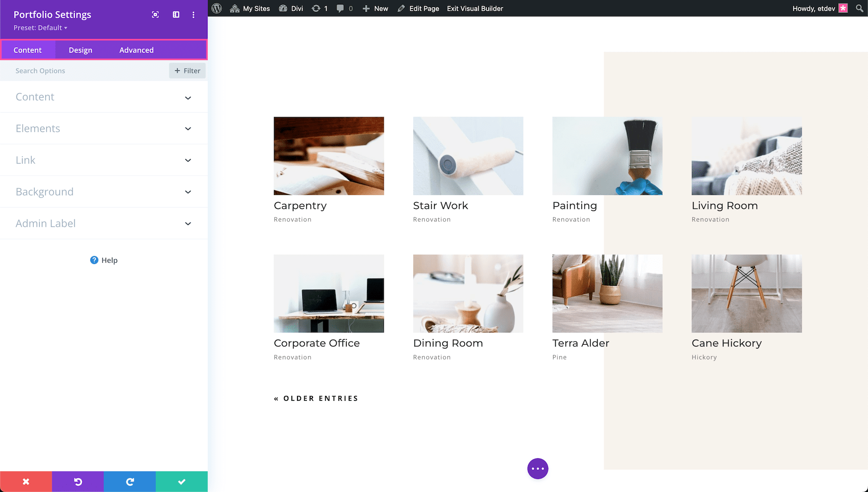Click inside the Search Options field
The image size is (868, 492).
pos(72,70)
